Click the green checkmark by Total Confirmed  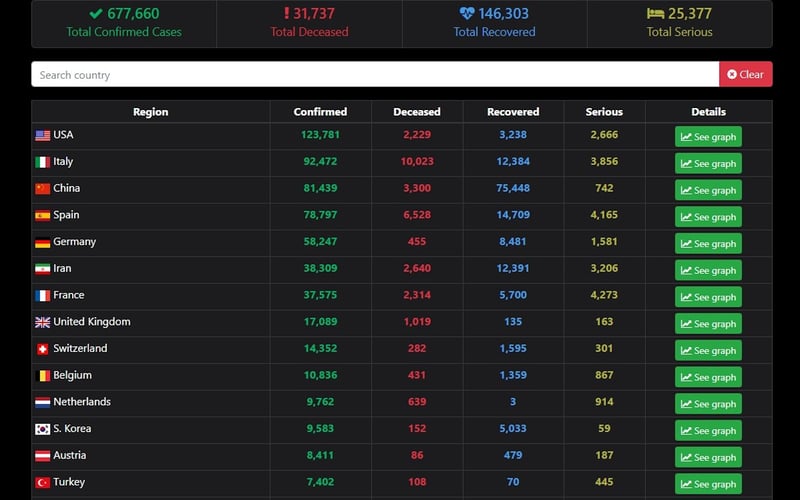pos(96,14)
